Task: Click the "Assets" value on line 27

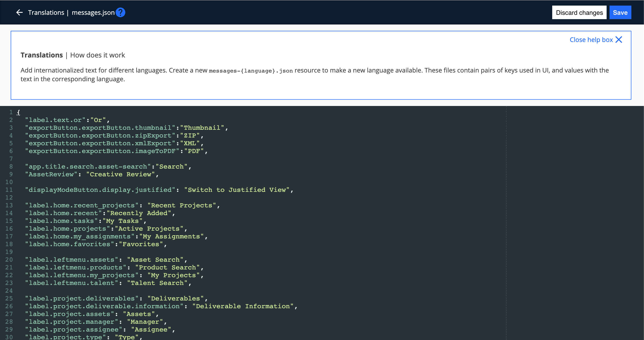Action: [x=139, y=314]
